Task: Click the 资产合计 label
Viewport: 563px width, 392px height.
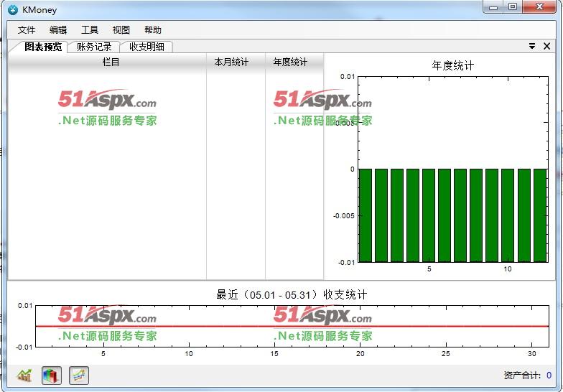Action: tap(523, 375)
